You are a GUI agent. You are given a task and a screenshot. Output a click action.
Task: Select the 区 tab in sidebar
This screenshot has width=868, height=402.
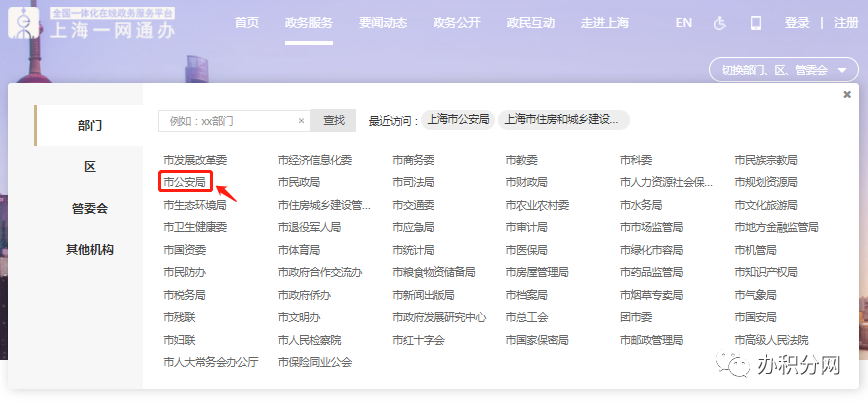click(x=89, y=167)
